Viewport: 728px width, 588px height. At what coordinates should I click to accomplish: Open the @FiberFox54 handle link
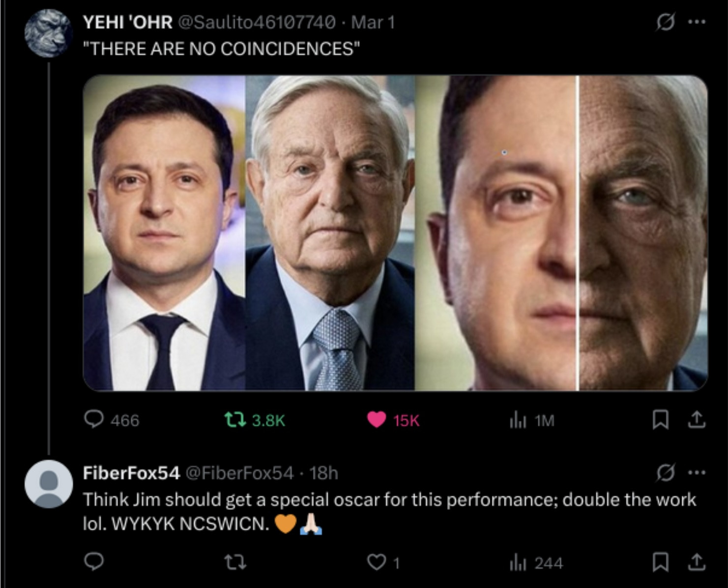(x=240, y=473)
